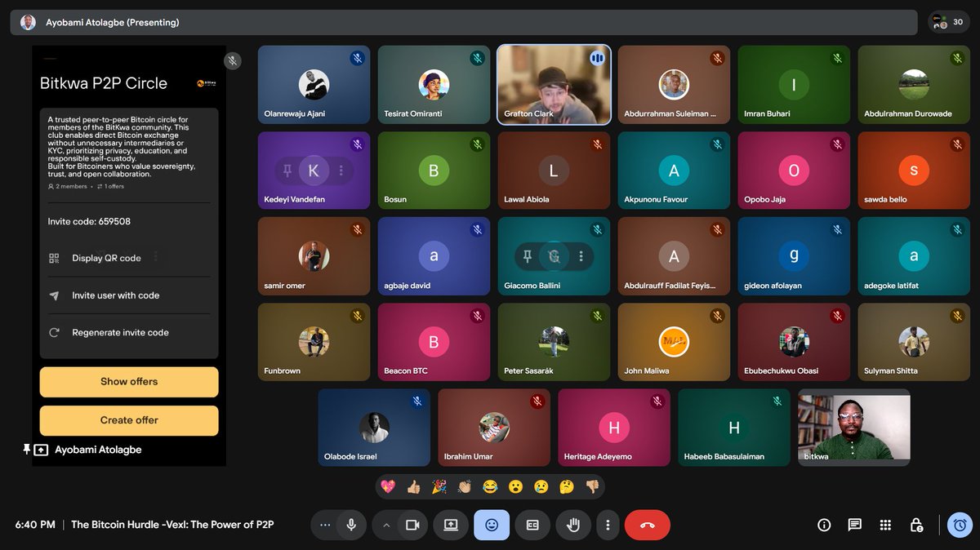
Task: Click the present screen button
Action: click(x=451, y=526)
